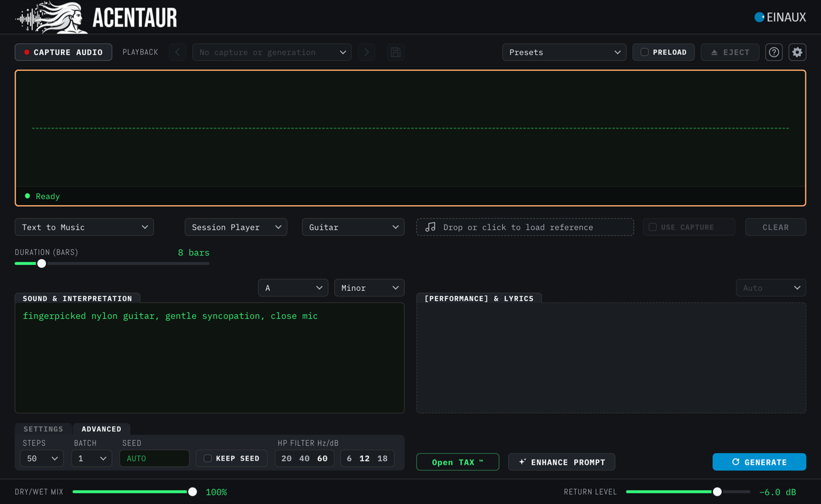This screenshot has height=504, width=821.
Task: Open the Steps 50 dropdown
Action: pos(42,458)
